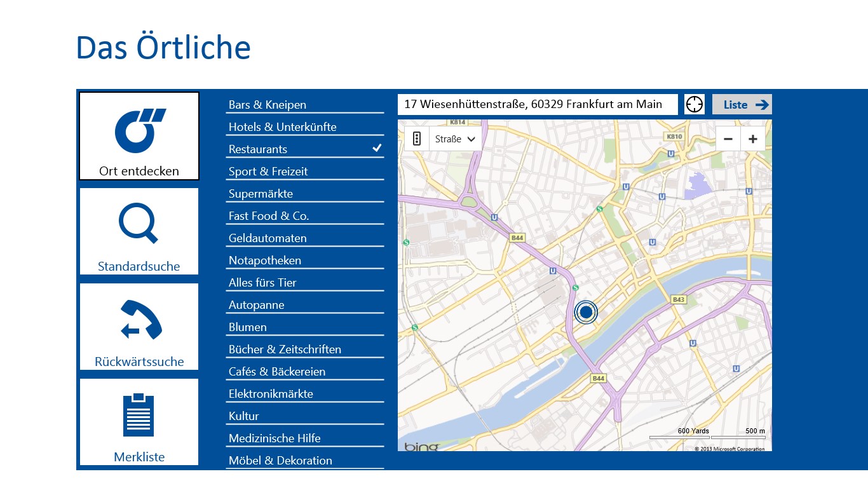
Task: Open the Ort entdecken tile
Action: [x=139, y=136]
